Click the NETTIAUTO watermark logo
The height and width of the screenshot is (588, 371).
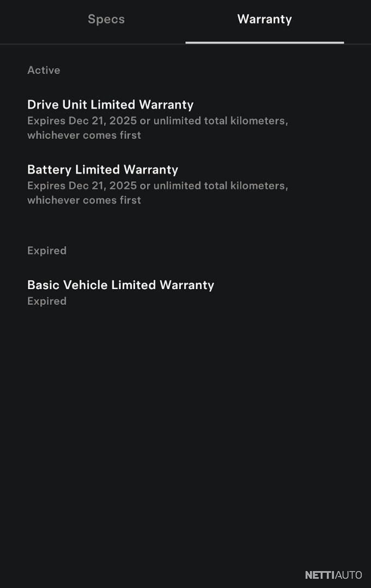click(333, 575)
